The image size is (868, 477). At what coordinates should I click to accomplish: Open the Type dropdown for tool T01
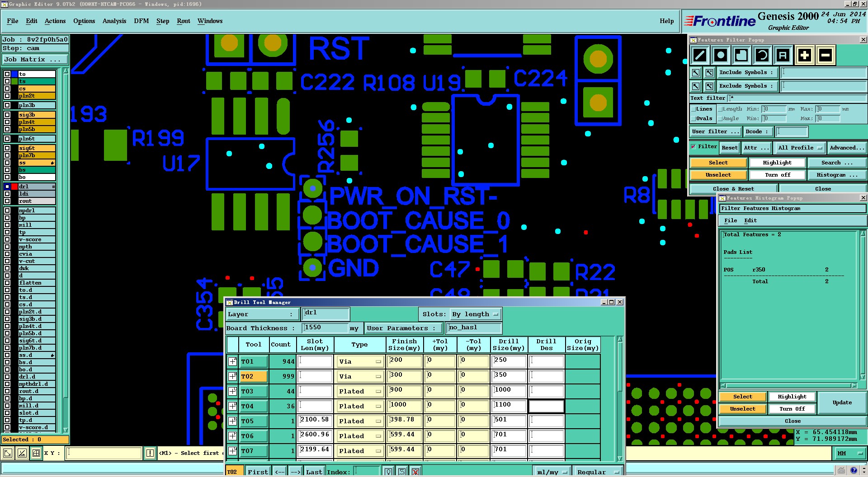(x=360, y=361)
